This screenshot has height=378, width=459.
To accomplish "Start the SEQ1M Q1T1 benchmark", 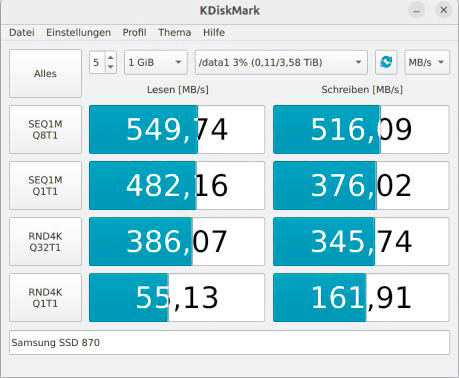I will [45, 186].
